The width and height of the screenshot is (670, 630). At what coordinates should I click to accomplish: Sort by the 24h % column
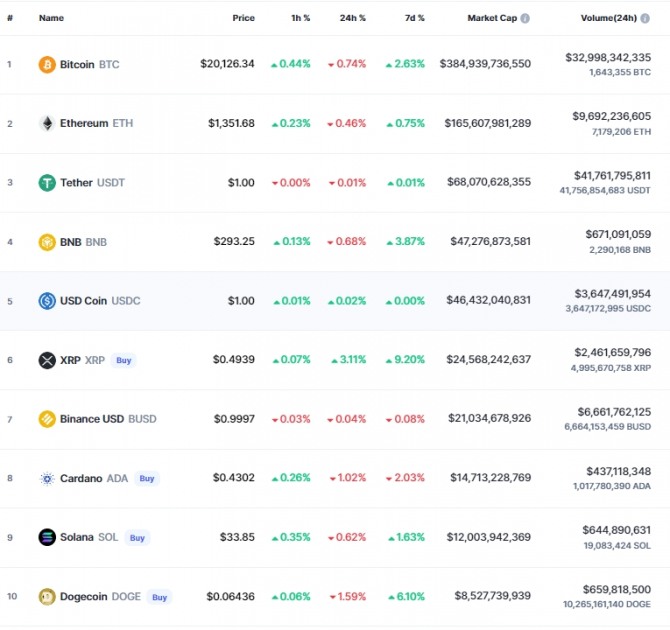tap(353, 18)
